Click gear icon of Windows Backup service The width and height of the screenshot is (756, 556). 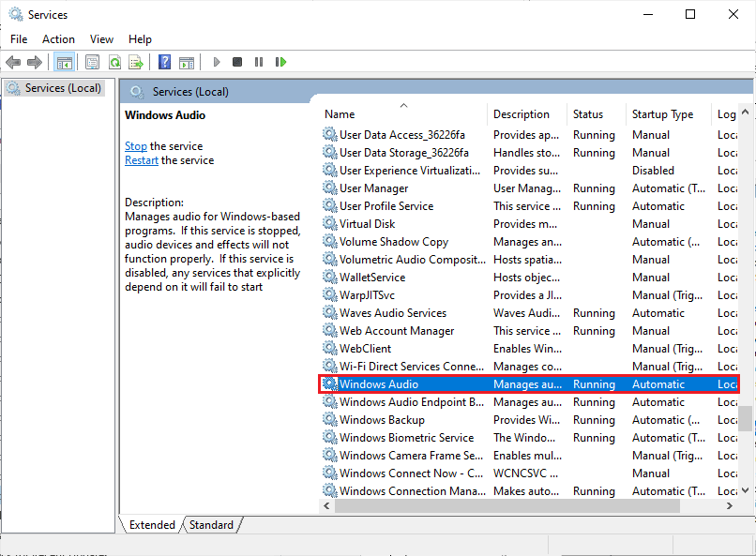coord(330,420)
